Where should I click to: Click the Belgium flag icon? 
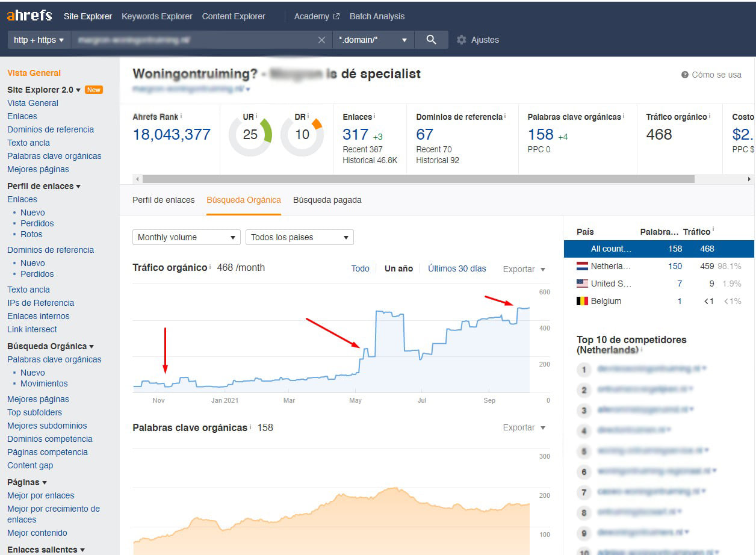(582, 301)
